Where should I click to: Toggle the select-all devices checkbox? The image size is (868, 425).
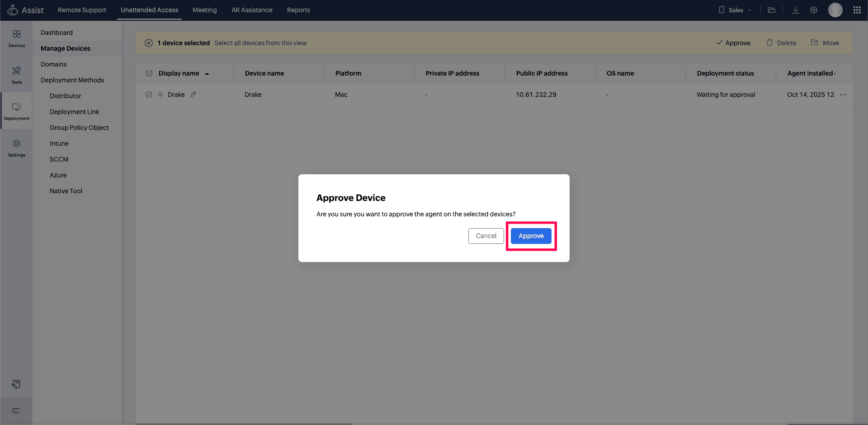pyautogui.click(x=149, y=73)
